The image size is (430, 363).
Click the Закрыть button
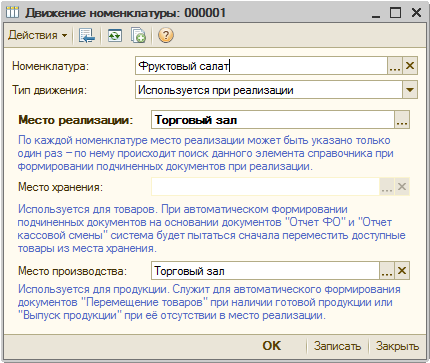(397, 346)
